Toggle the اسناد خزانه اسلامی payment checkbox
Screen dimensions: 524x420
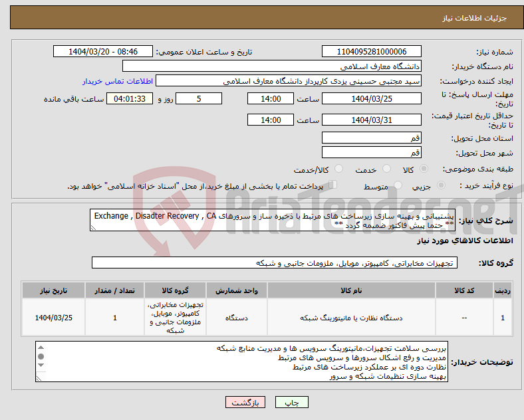tap(333, 185)
